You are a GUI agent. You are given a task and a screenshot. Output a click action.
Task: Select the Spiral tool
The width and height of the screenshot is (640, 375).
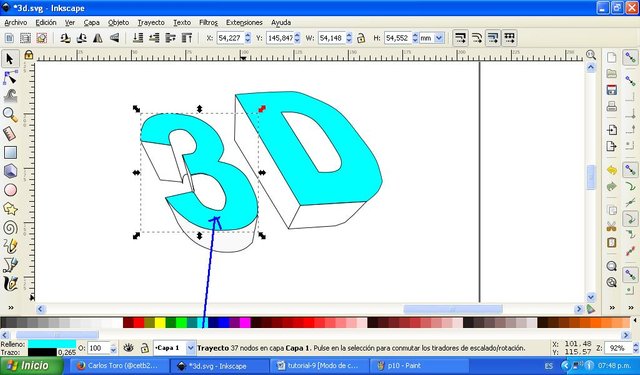[x=10, y=228]
